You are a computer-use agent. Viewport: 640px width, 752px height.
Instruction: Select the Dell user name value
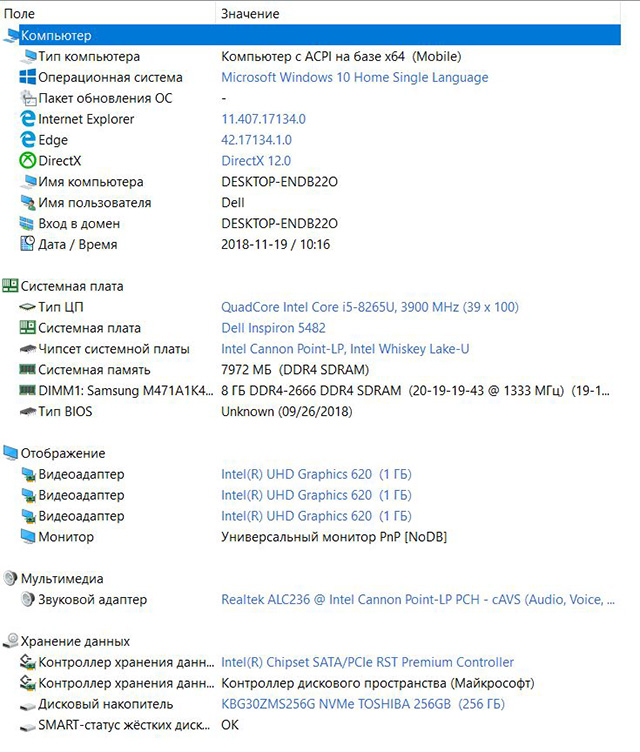click(x=233, y=202)
